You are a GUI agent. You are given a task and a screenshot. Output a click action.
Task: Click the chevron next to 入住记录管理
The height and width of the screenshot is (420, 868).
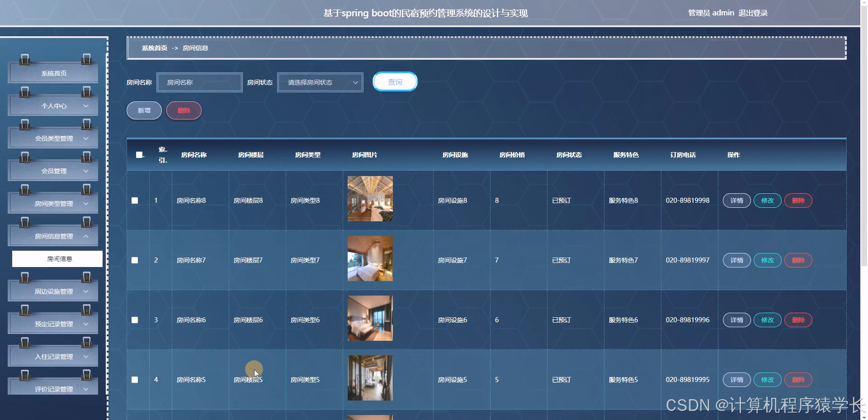[86, 357]
